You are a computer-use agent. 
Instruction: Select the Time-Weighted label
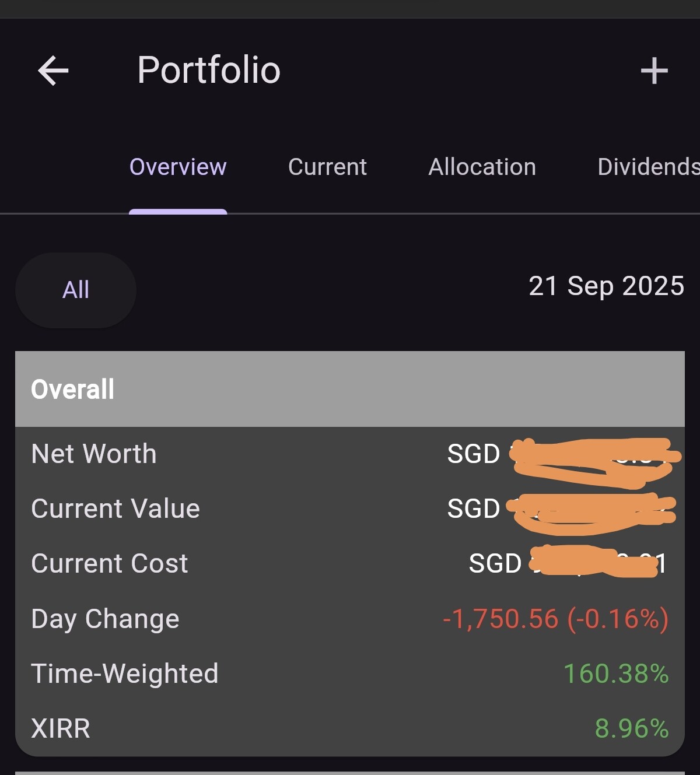[125, 674]
